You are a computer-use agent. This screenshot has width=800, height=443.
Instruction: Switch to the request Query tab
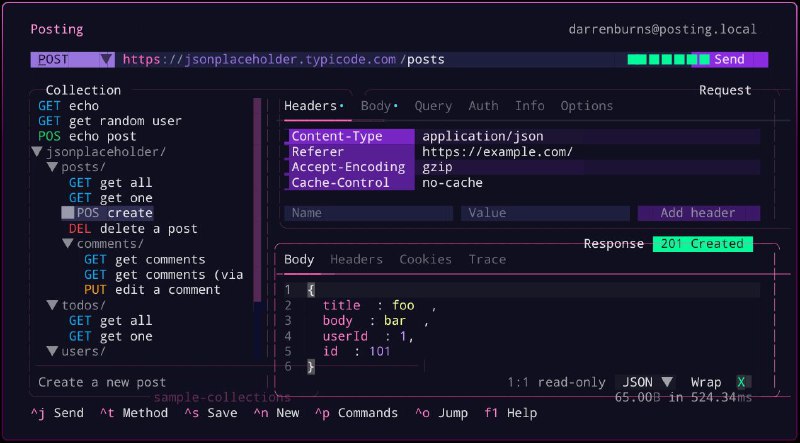(x=433, y=106)
